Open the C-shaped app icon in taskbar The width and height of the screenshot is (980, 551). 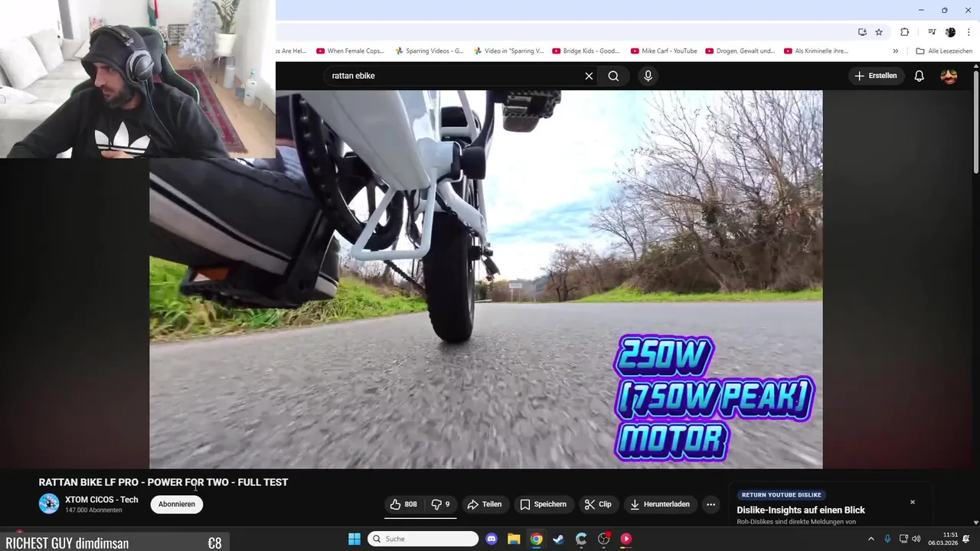pyautogui.click(x=581, y=539)
